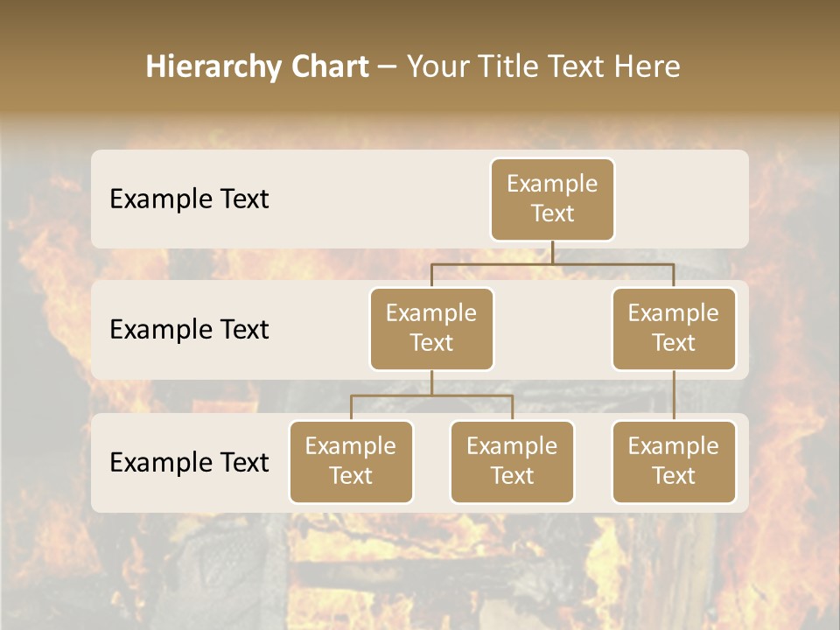
Task: Click the dark blue bar at bottom
Action: point(420,626)
